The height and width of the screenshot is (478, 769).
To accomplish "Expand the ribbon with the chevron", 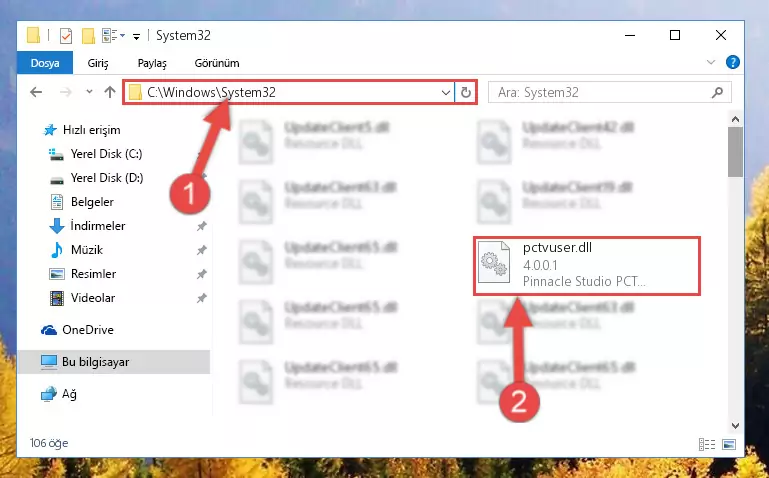I will tap(711, 62).
